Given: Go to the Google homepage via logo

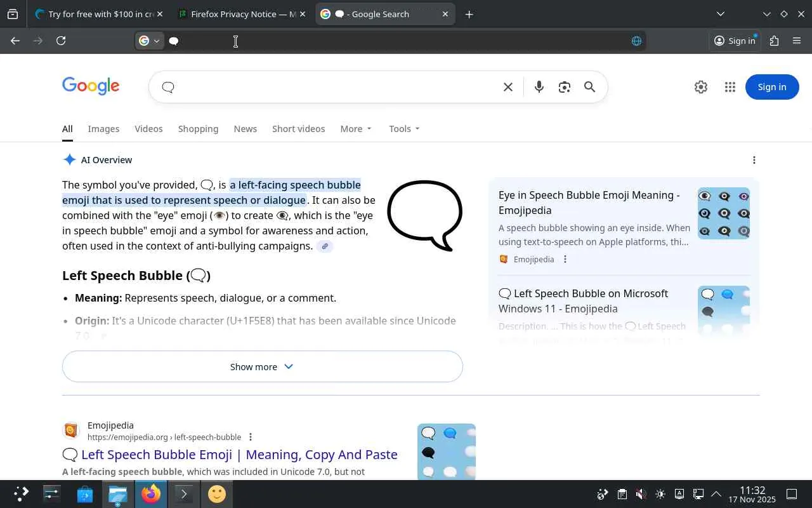Looking at the screenshot, I should click(91, 86).
